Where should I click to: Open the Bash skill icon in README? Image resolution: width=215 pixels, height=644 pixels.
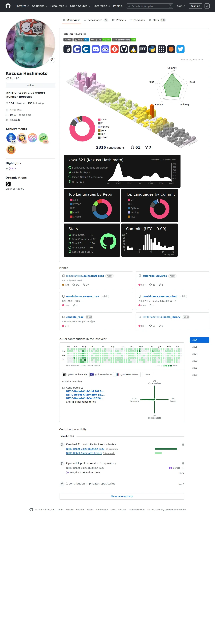click(x=68, y=49)
